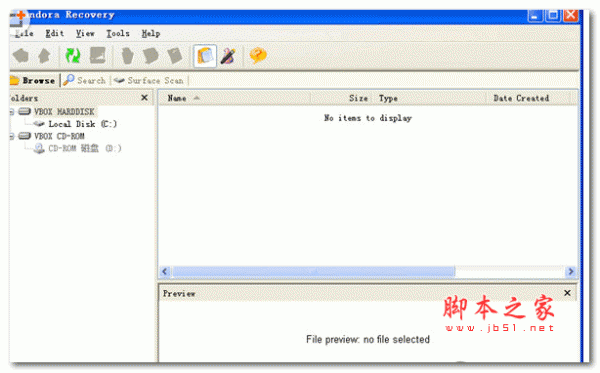This screenshot has height=373, width=600.
Task: Click the CD-ROM (D:) disc icon
Action: (x=39, y=148)
